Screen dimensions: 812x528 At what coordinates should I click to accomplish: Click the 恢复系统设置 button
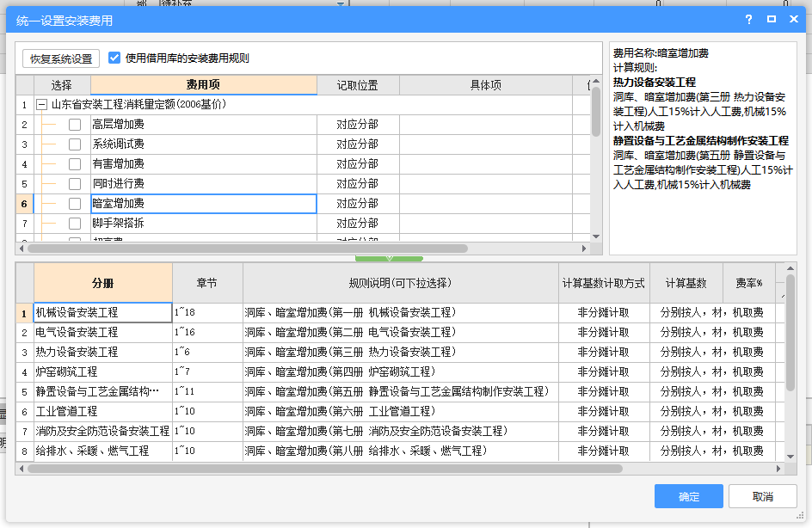pos(61,58)
